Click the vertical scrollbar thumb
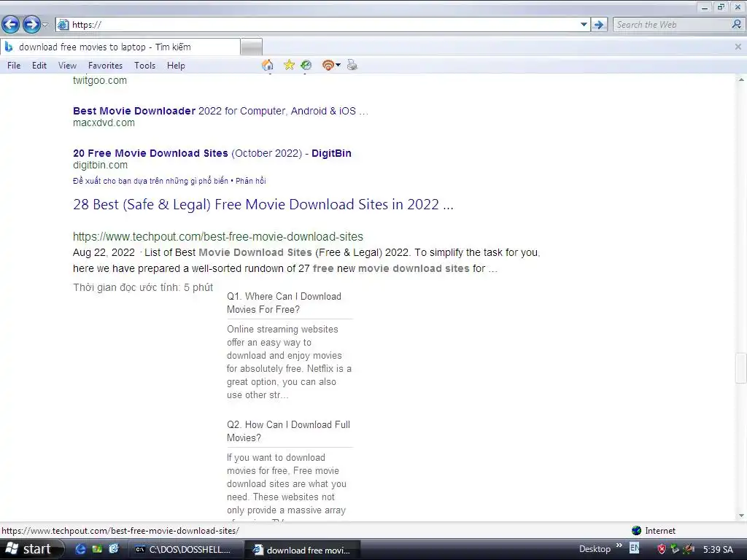 point(741,367)
